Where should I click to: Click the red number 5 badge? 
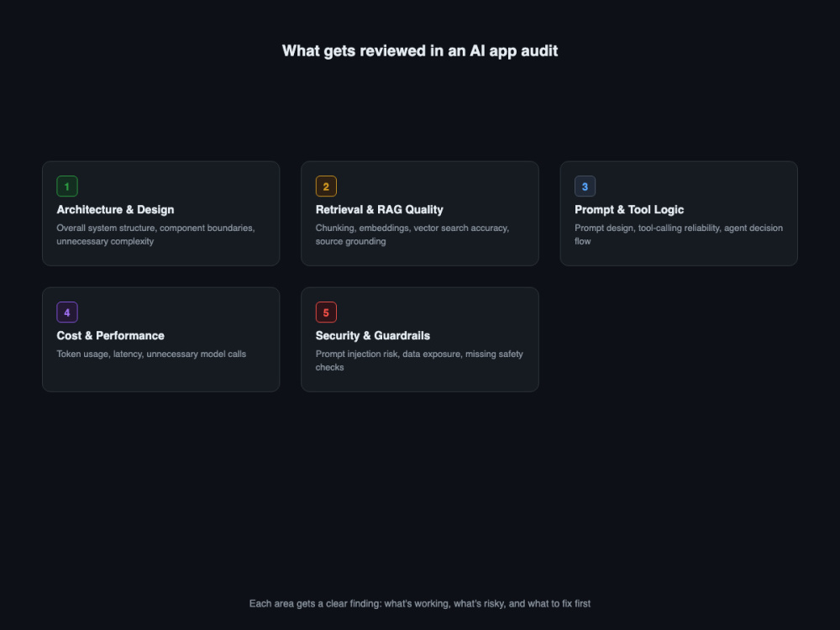326,312
